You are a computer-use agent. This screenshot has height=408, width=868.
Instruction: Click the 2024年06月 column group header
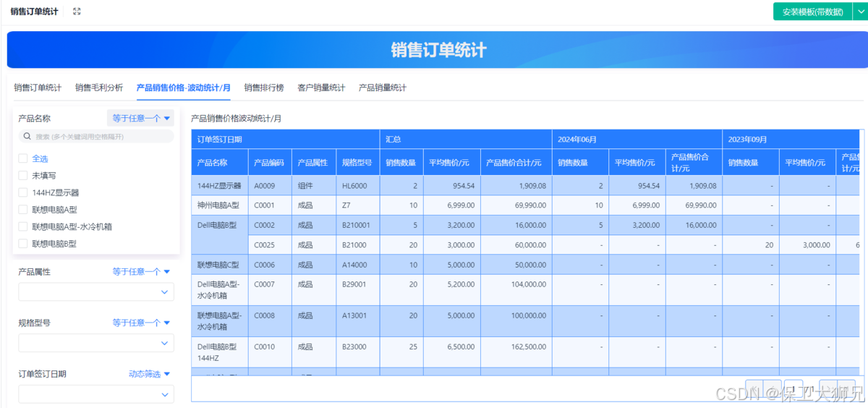coord(637,139)
